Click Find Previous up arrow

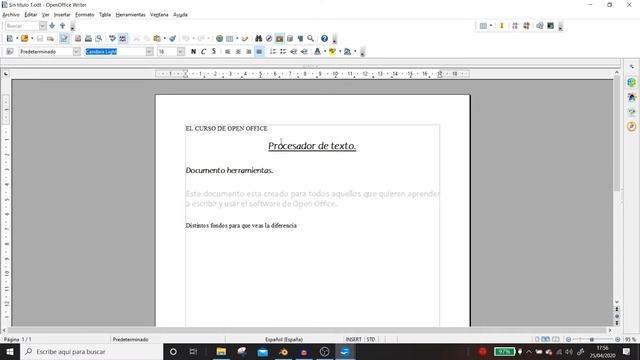click(x=62, y=26)
